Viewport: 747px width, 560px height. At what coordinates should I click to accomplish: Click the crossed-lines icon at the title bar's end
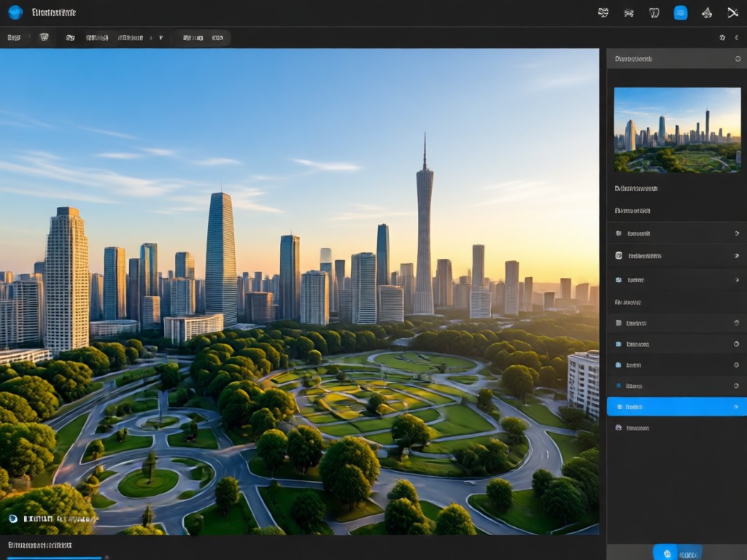732,12
